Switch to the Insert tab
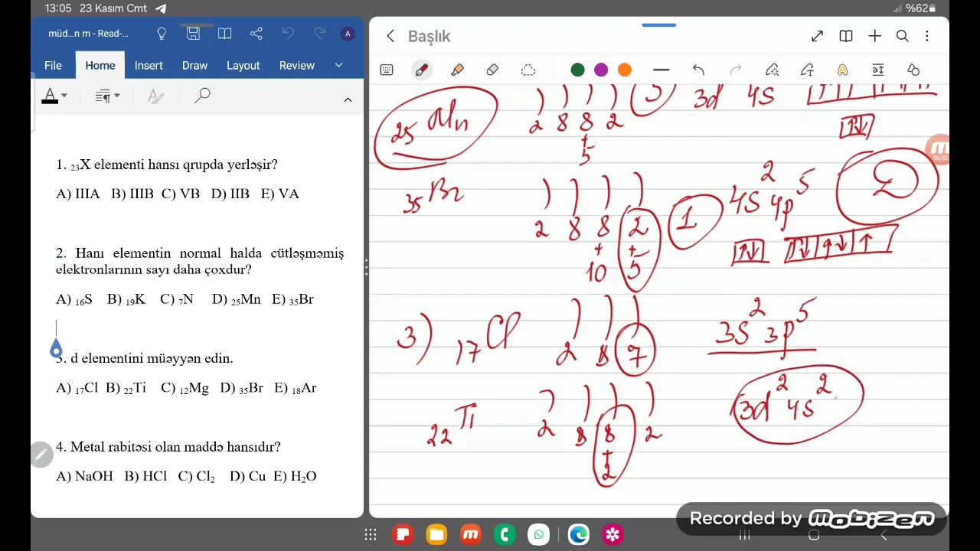The width and height of the screenshot is (980, 551). pos(149,66)
